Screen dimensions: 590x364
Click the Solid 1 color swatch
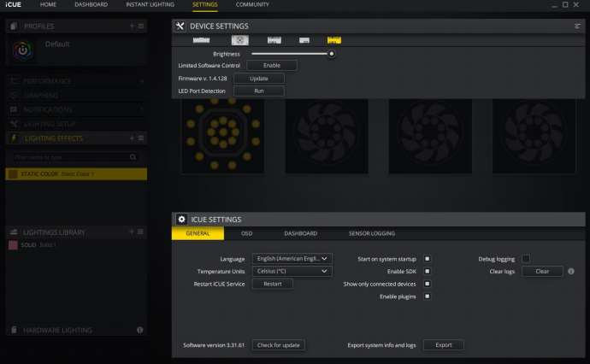[x=13, y=244]
